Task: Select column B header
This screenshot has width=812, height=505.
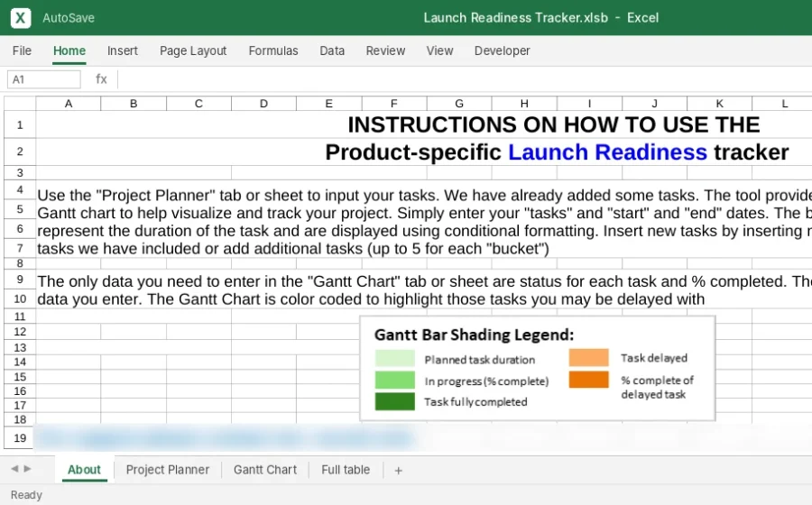Action: 134,104
